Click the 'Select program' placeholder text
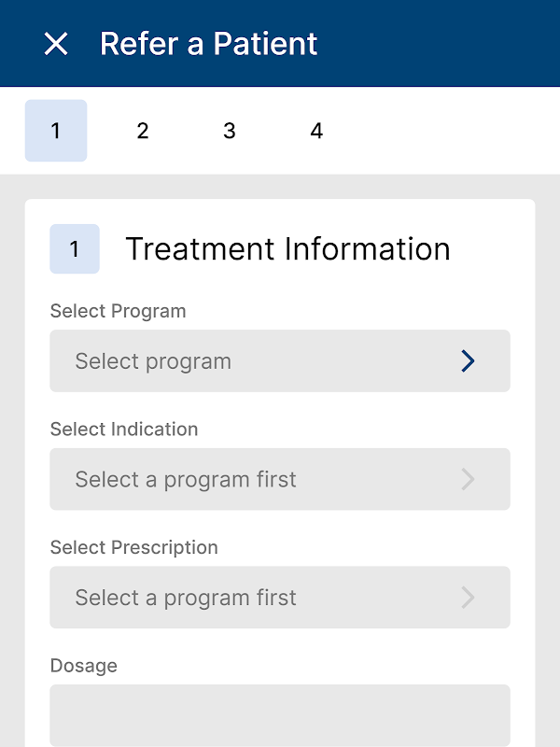This screenshot has width=560, height=747. point(153,361)
